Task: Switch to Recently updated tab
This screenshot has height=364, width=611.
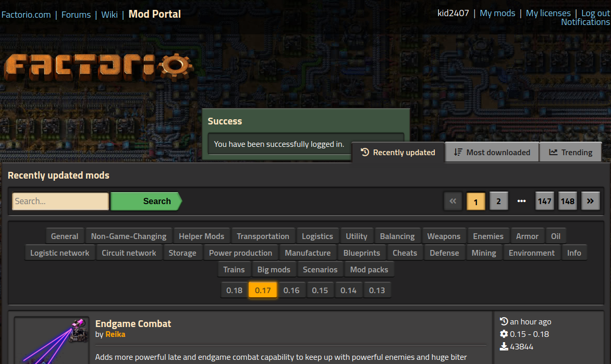Action: [x=398, y=152]
